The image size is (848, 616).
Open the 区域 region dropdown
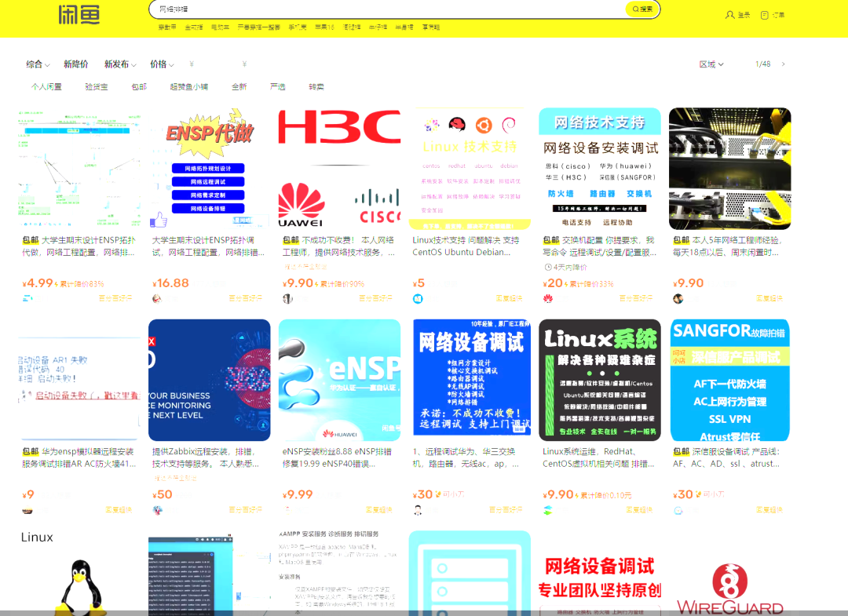(711, 64)
